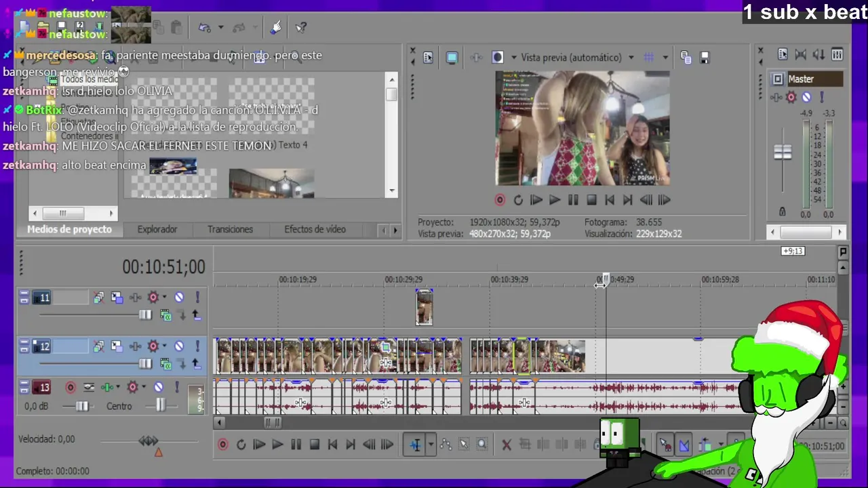Open project video properties in preview panel
The width and height of the screenshot is (868, 488).
click(428, 58)
